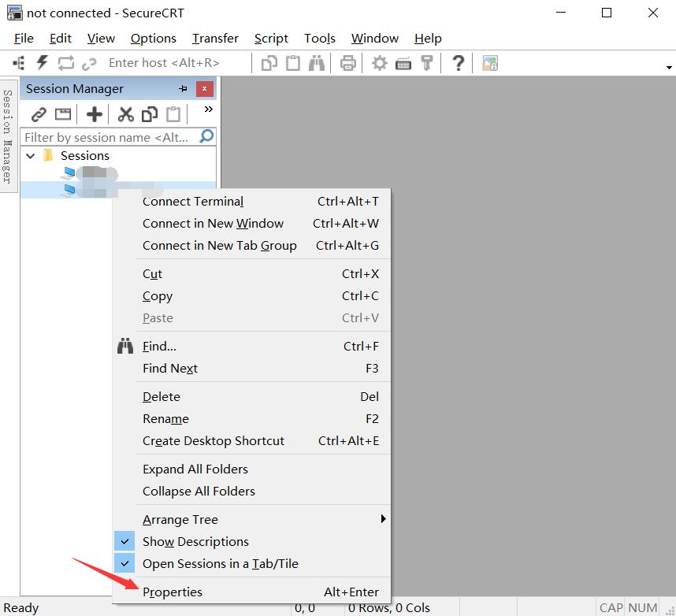Open the Window menu
Image resolution: width=676 pixels, height=616 pixels.
click(375, 39)
